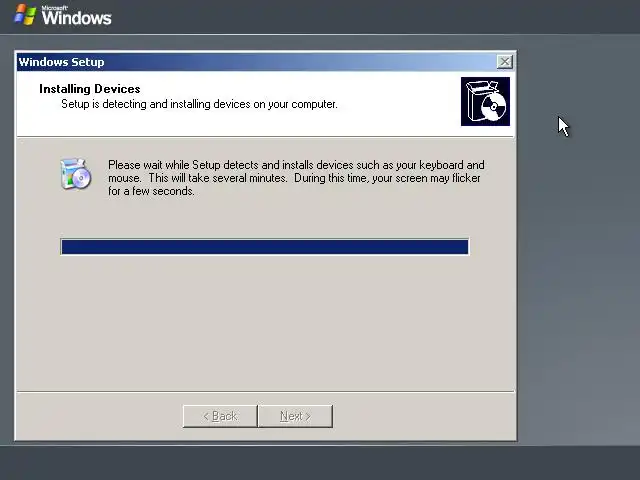The height and width of the screenshot is (480, 640).
Task: Click the Microsoft Windows logo flag
Action: (x=25, y=15)
